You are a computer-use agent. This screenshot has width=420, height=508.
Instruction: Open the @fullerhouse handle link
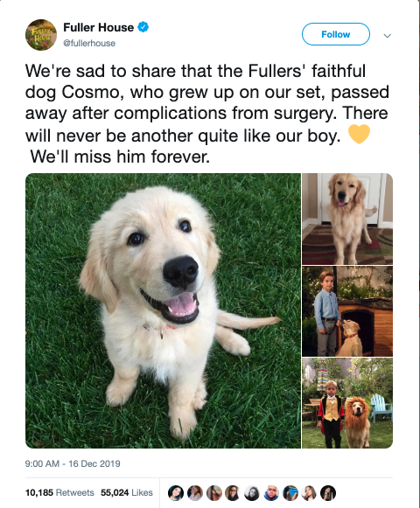click(x=89, y=43)
